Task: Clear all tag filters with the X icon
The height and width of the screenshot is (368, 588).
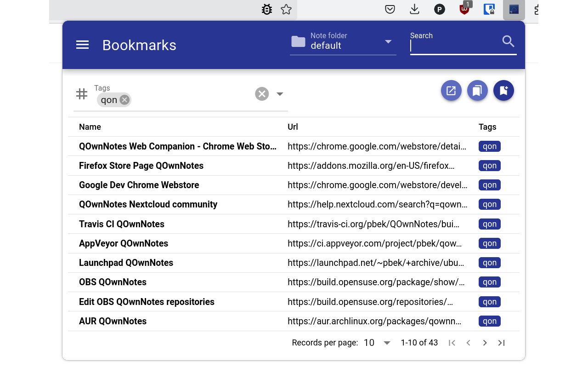Action: pos(262,93)
